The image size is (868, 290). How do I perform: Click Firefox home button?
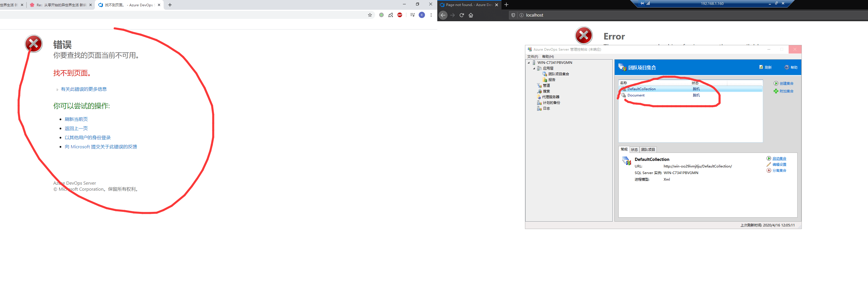tap(471, 15)
